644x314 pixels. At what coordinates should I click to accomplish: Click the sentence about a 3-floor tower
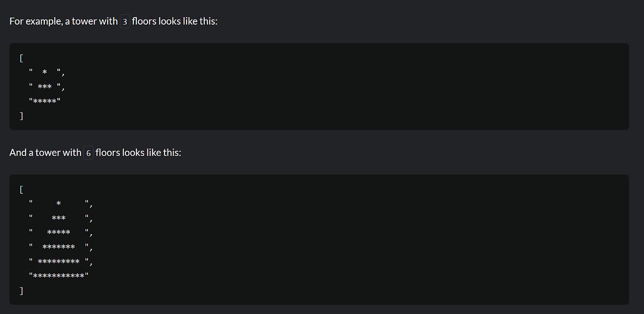[x=113, y=22]
